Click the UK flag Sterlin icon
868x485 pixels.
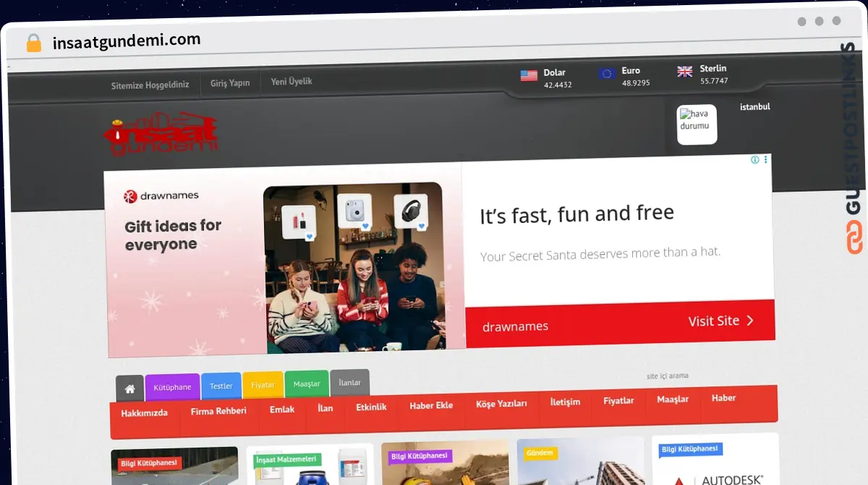[x=684, y=72]
